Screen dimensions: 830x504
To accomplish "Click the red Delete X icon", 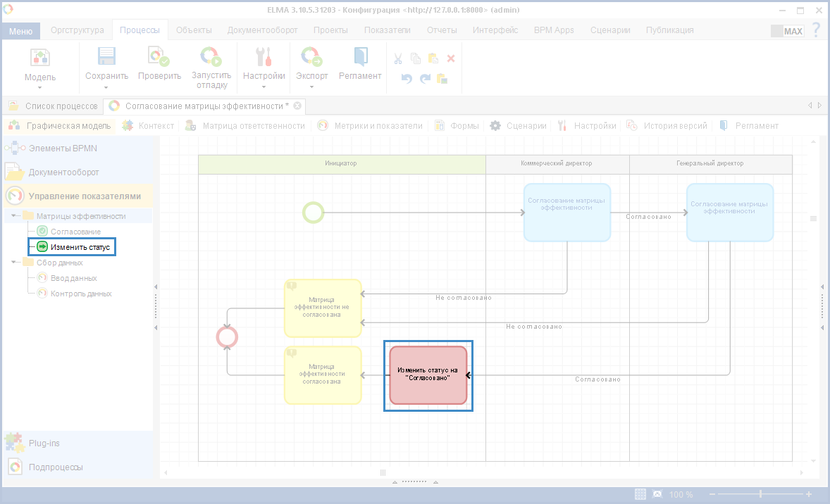I will (451, 59).
